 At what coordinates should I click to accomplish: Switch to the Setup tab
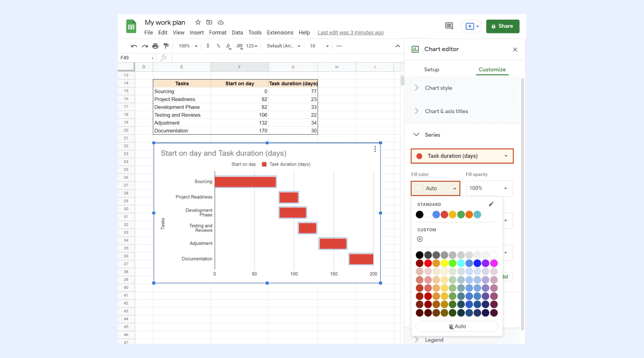pyautogui.click(x=431, y=70)
